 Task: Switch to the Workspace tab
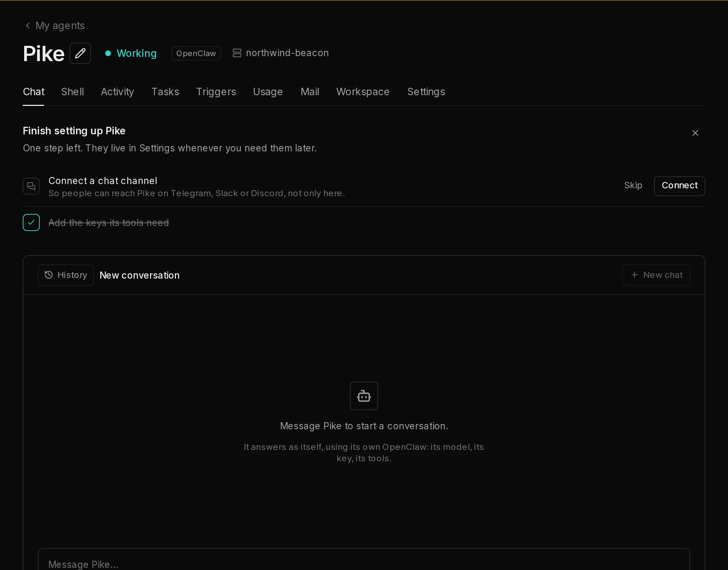click(x=363, y=92)
